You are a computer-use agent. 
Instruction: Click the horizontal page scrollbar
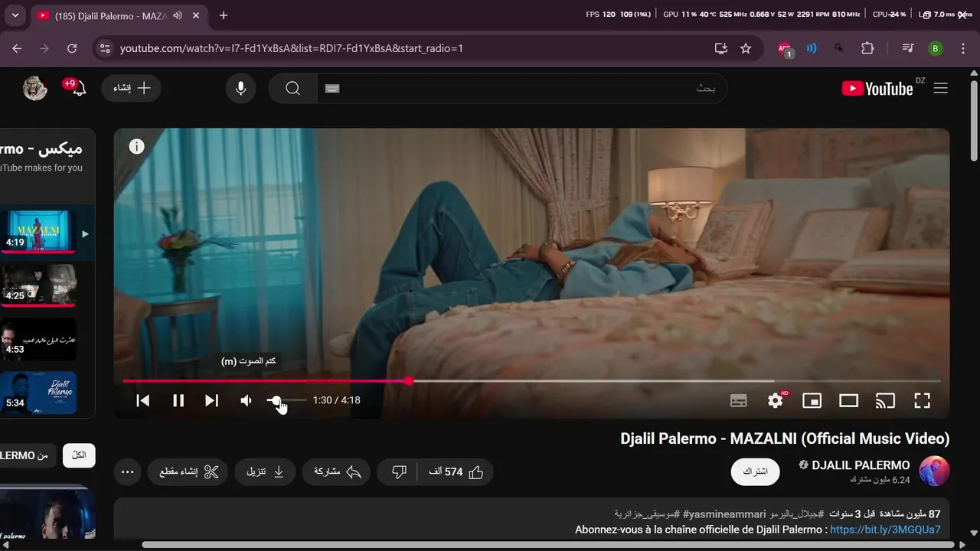point(548,545)
